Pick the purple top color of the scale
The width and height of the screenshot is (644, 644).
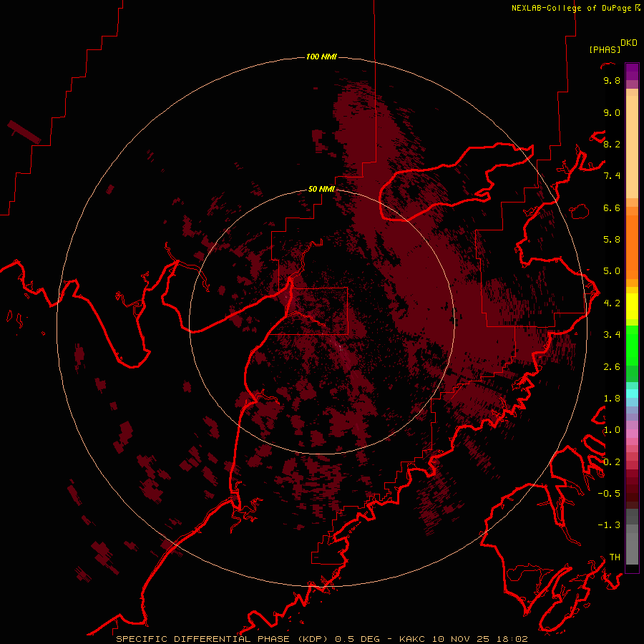[632, 70]
